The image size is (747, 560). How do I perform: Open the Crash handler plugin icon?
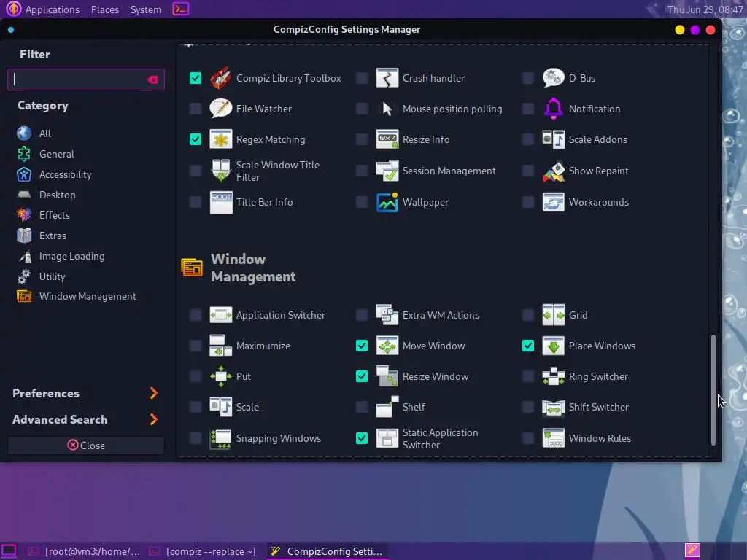tap(387, 78)
